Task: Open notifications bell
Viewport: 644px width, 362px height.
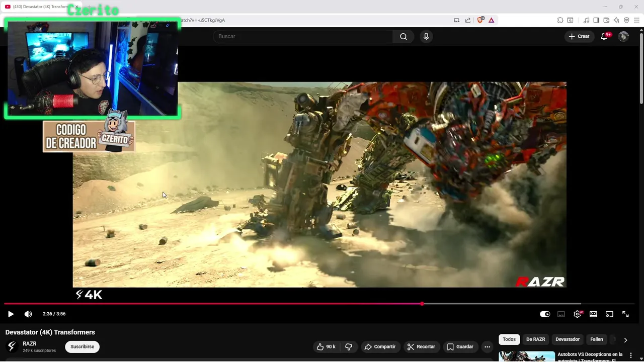Action: click(x=605, y=36)
